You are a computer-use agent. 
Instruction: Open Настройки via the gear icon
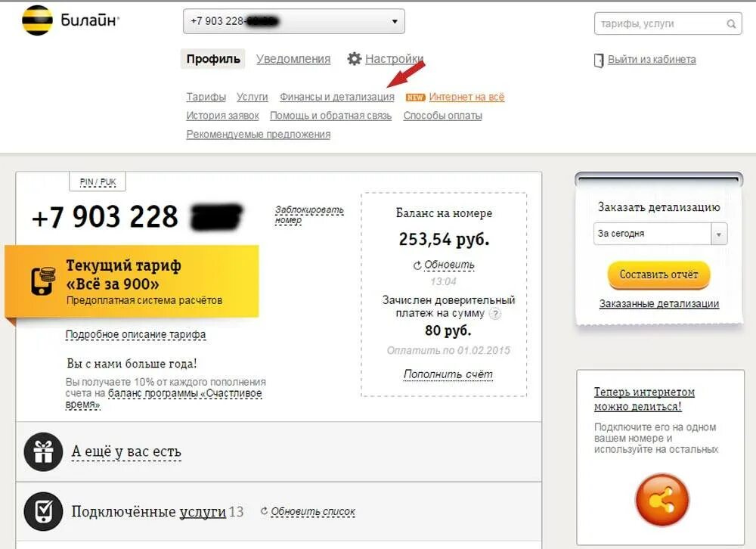[355, 59]
